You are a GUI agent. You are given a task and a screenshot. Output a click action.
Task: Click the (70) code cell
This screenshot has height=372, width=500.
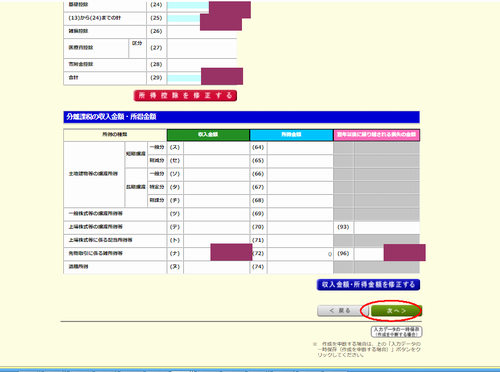(x=258, y=227)
